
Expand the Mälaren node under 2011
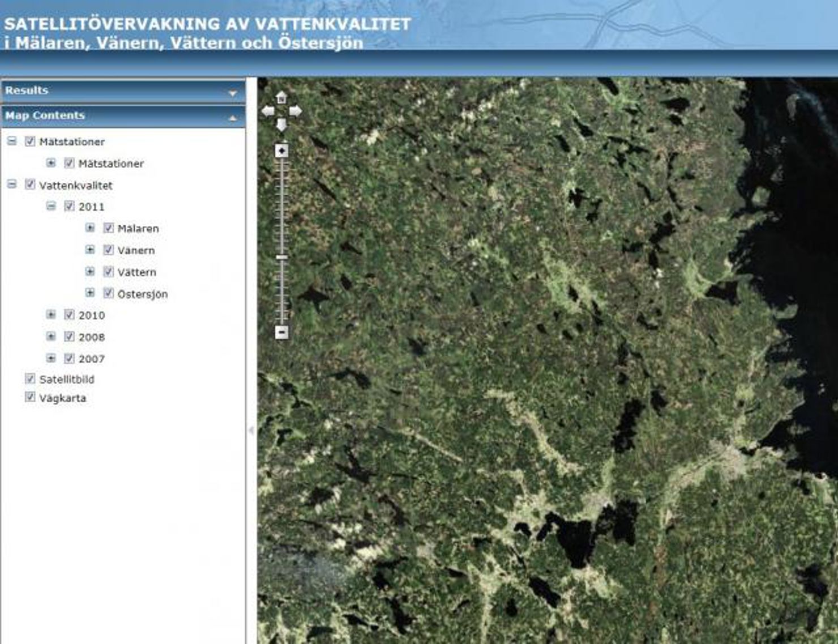tap(89, 228)
